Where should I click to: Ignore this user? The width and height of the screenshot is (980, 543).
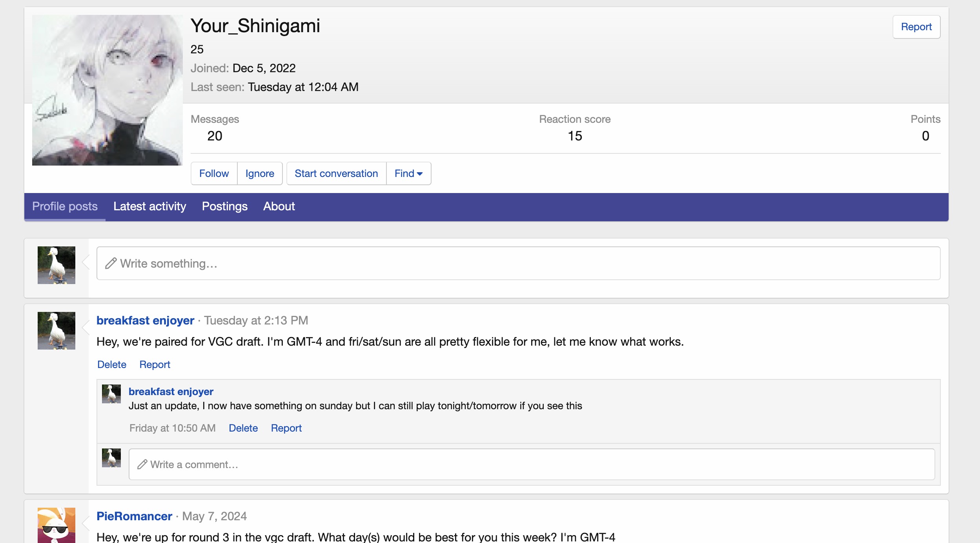click(x=260, y=173)
